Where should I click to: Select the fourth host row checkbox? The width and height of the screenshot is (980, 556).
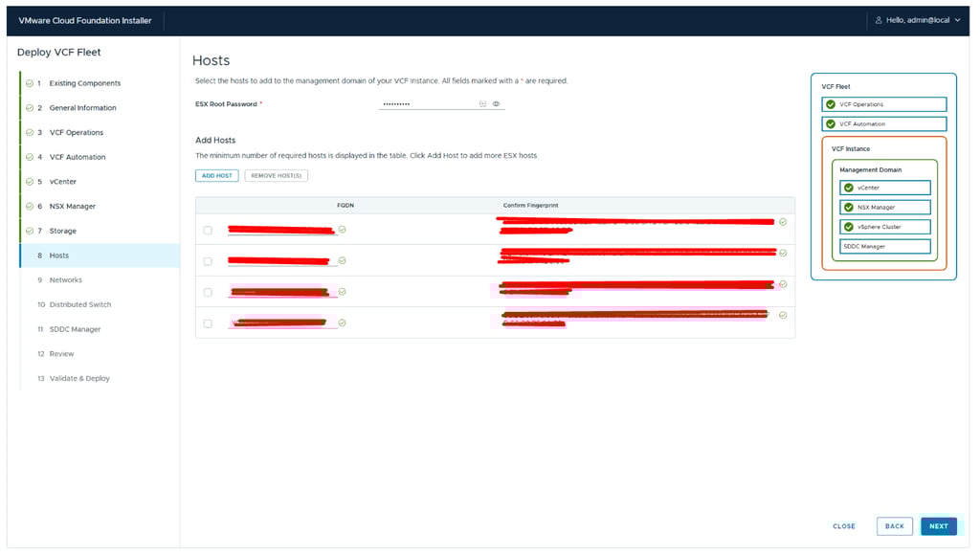click(208, 323)
